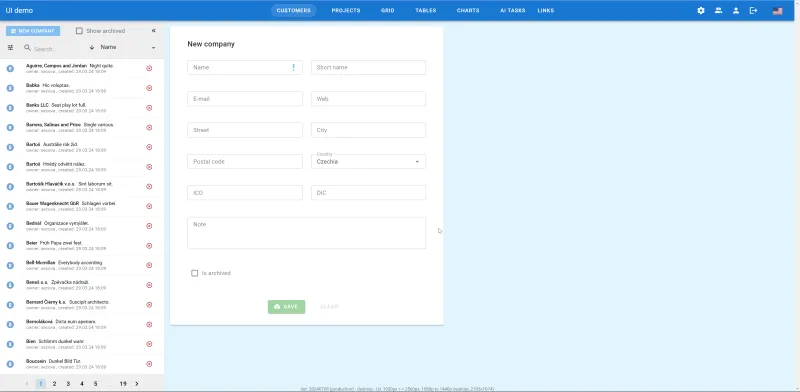Open the Charts tab
This screenshot has width=800, height=392.
click(x=468, y=10)
